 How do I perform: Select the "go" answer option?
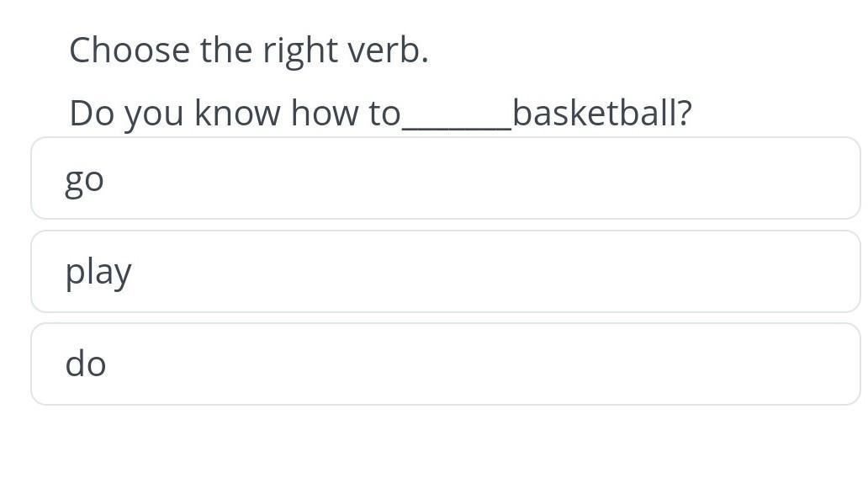(x=446, y=178)
